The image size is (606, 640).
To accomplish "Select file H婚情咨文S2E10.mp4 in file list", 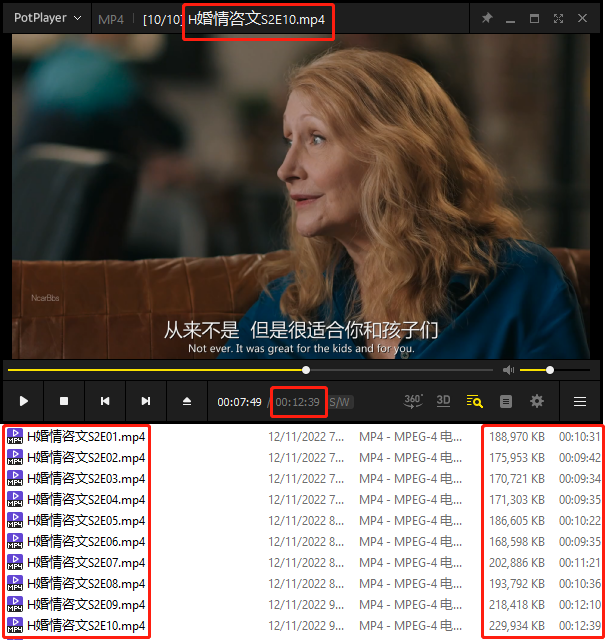I will (x=86, y=626).
